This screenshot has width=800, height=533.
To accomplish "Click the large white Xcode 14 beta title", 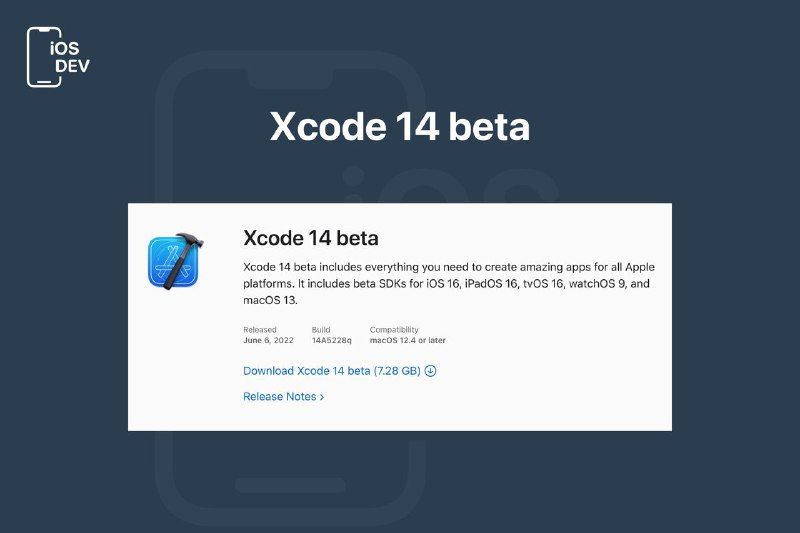I will point(399,126).
